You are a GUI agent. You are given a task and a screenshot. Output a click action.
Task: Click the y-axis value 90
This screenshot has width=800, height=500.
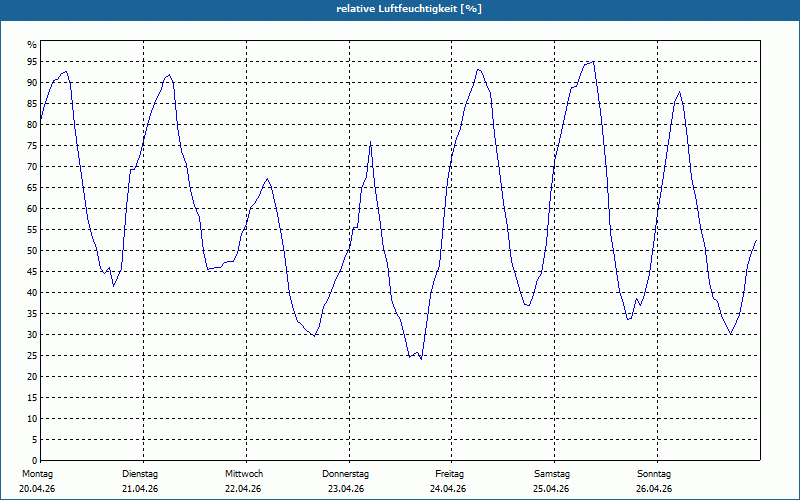[32, 83]
